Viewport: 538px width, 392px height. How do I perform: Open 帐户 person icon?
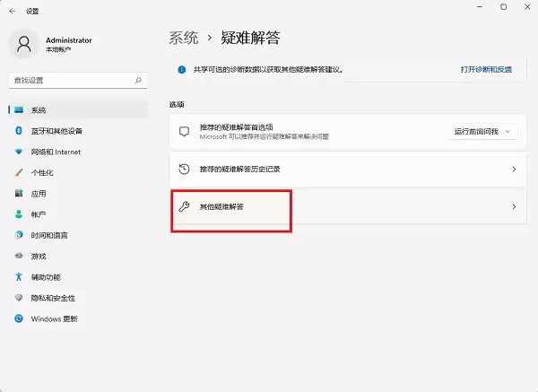click(19, 214)
